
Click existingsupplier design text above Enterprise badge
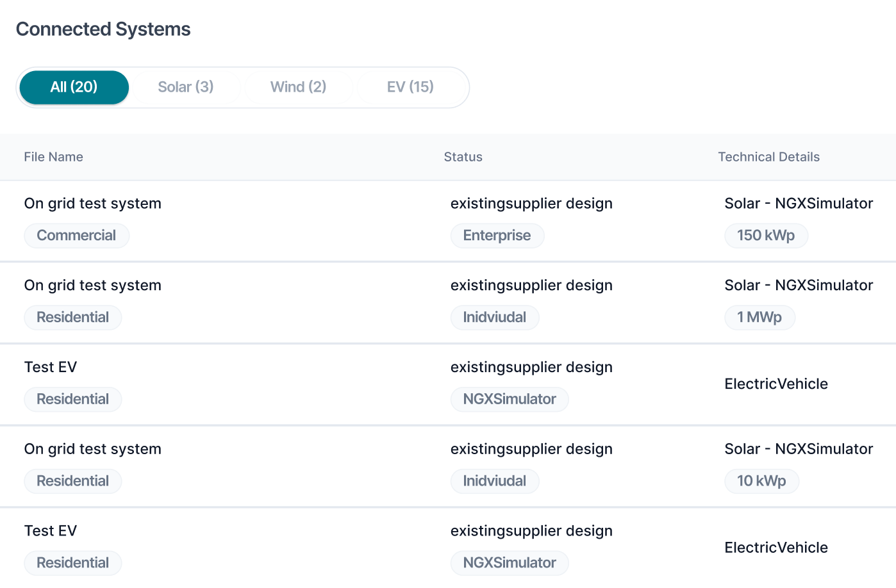[531, 204]
